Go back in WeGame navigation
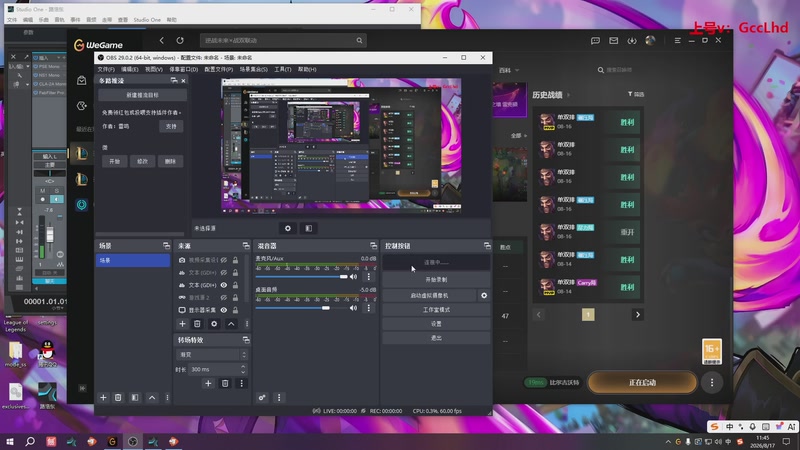800x450 pixels. coord(162,40)
